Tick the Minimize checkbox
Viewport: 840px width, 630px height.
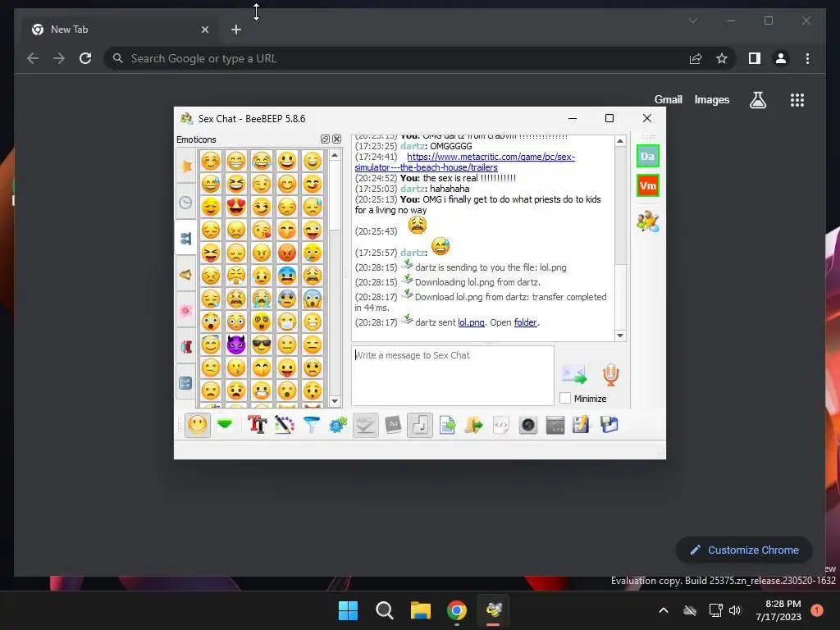coord(565,398)
